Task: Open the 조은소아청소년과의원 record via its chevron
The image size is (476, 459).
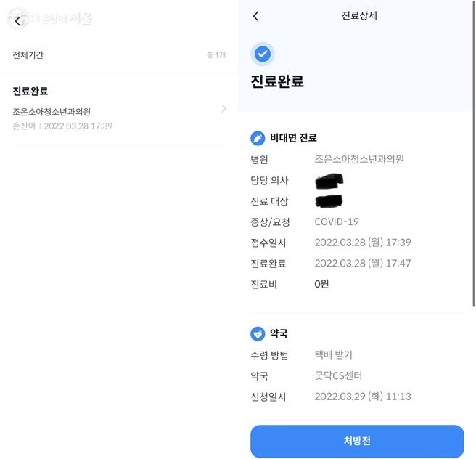Action: (223, 109)
